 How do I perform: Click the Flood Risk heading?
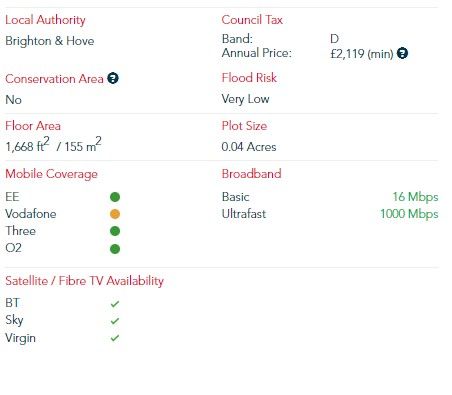(249, 78)
